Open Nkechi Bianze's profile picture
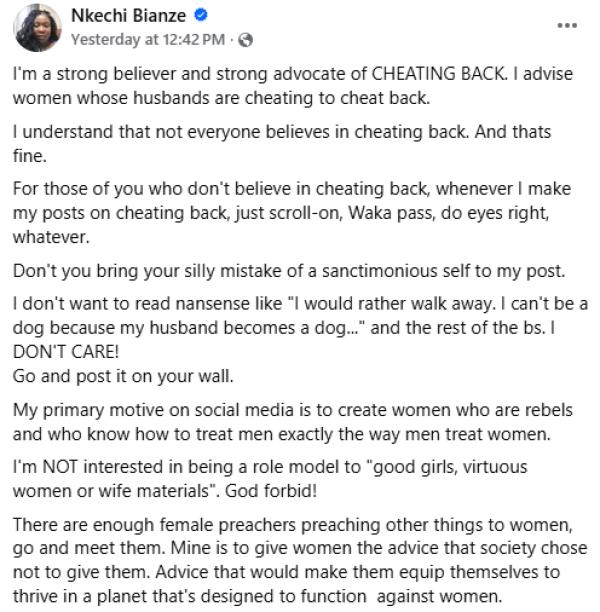 (37, 27)
